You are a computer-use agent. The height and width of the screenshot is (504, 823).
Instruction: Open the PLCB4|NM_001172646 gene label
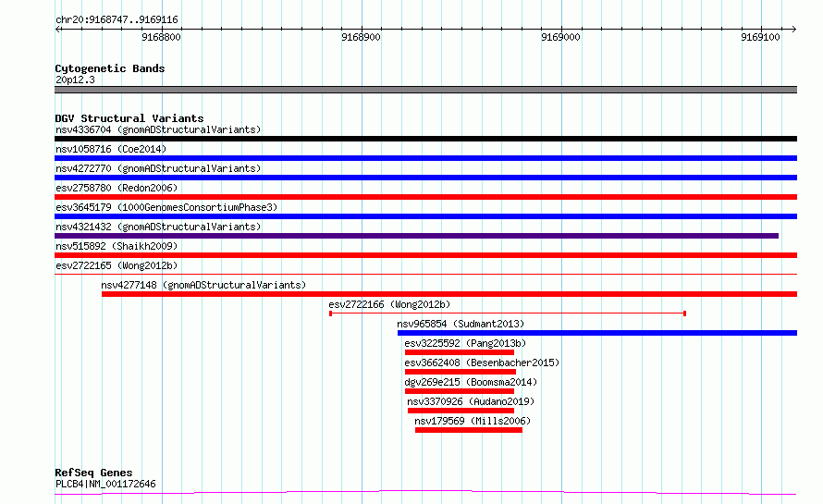pyautogui.click(x=105, y=484)
